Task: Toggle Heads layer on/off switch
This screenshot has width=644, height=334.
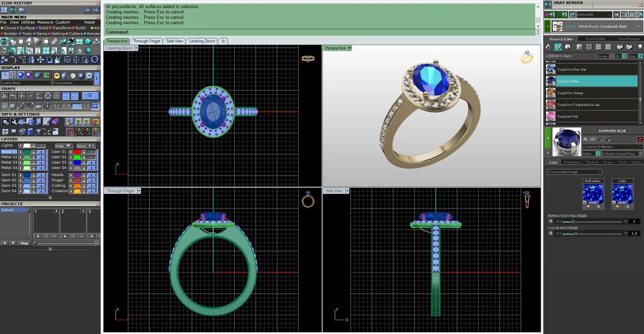Action: [x=92, y=175]
